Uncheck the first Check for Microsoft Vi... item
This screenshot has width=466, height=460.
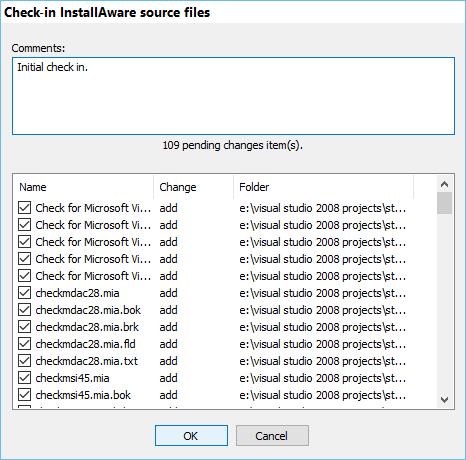[x=25, y=208]
